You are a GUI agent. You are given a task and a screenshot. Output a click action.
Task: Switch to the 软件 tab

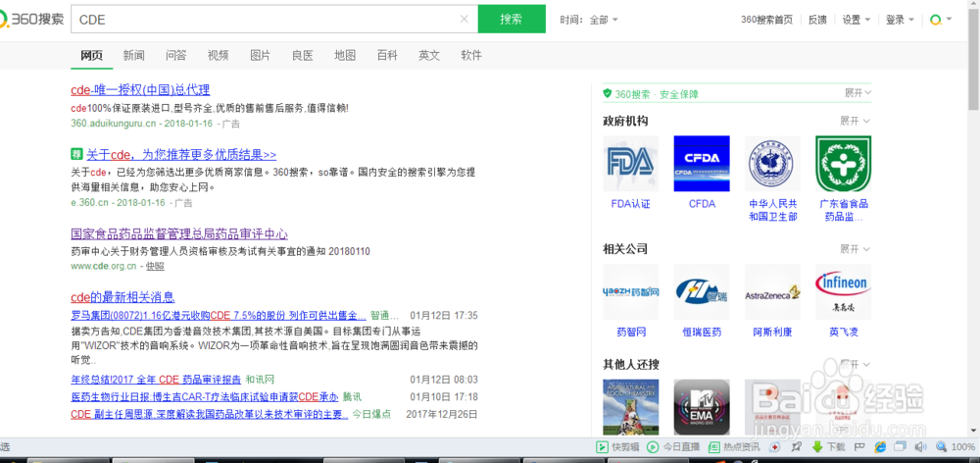click(x=471, y=55)
